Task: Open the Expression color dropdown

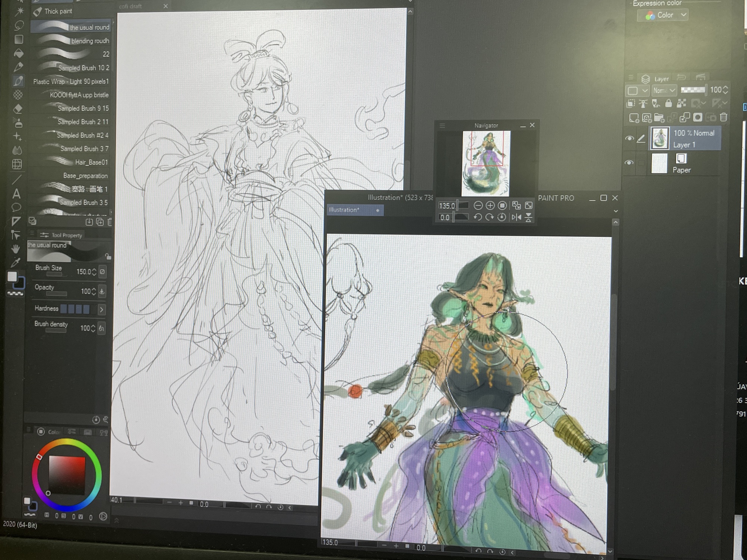Action: [663, 15]
